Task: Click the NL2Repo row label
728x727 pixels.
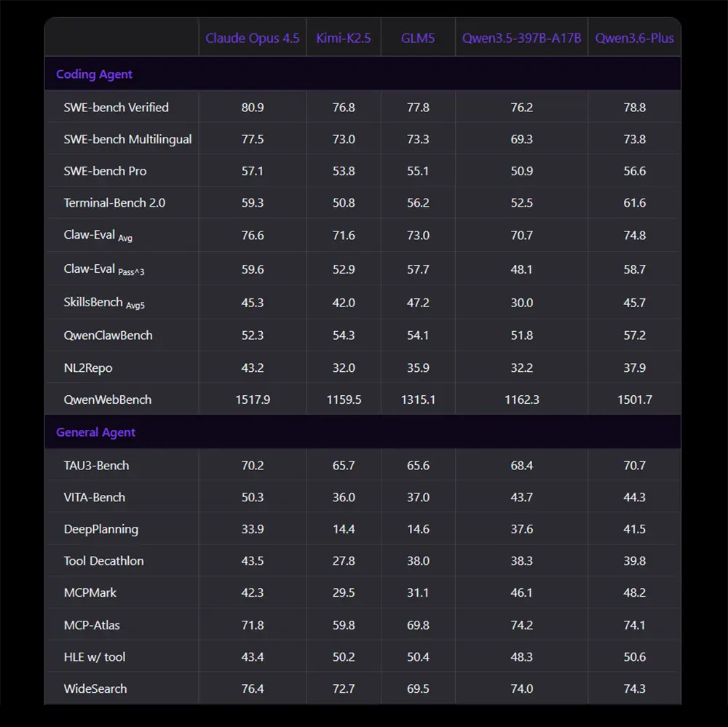Action: coord(88,368)
